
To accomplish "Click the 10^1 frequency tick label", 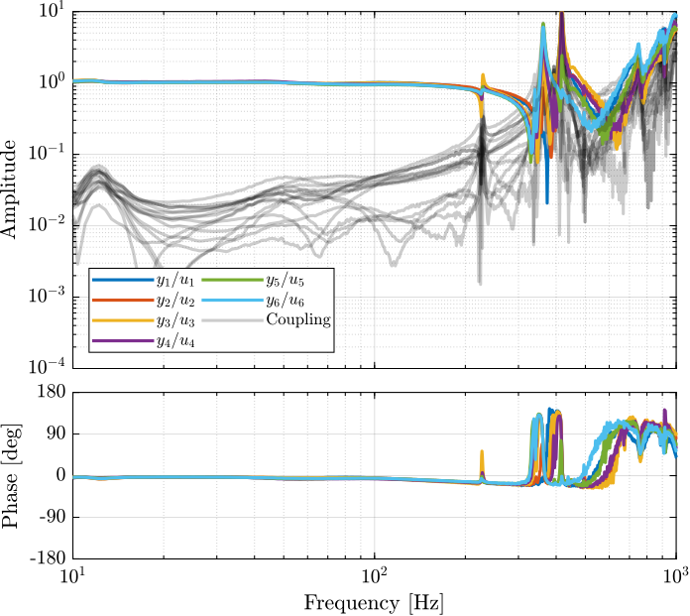I will (x=72, y=575).
